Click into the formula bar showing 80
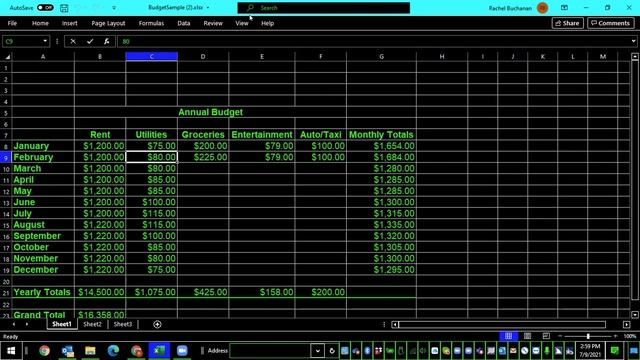Image resolution: width=640 pixels, height=360 pixels. [373, 41]
